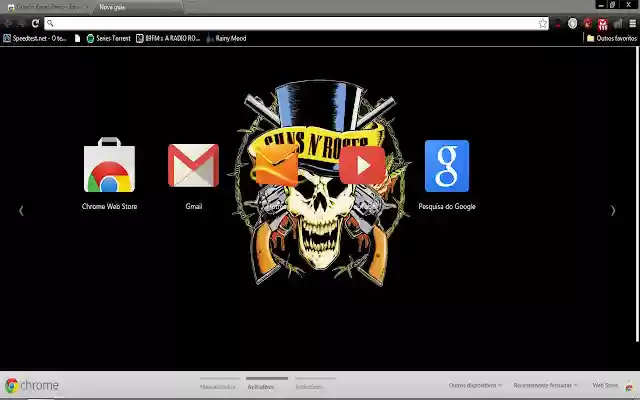Open the Rainy Mood bookmark
This screenshot has height=400, width=640.
pyautogui.click(x=226, y=38)
